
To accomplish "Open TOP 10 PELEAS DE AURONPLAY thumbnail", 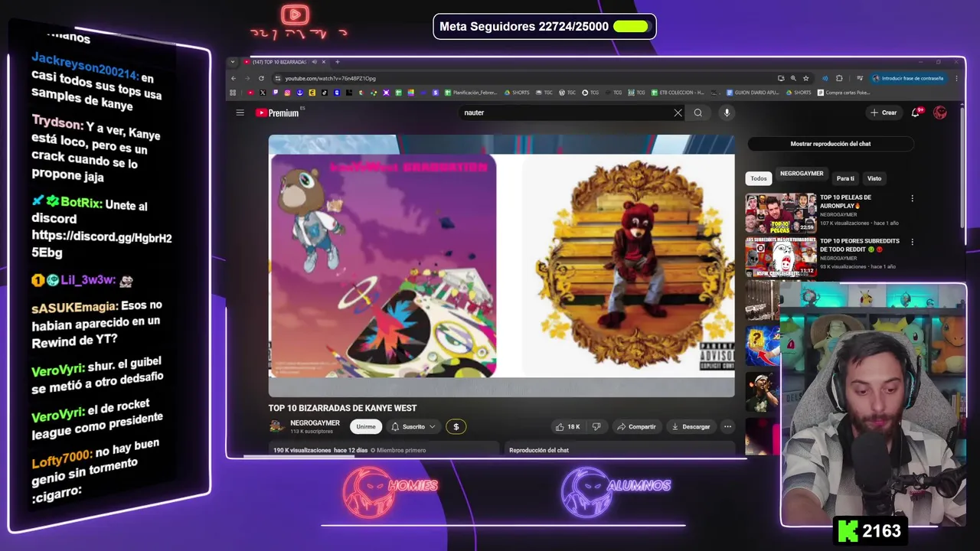I will tap(781, 213).
